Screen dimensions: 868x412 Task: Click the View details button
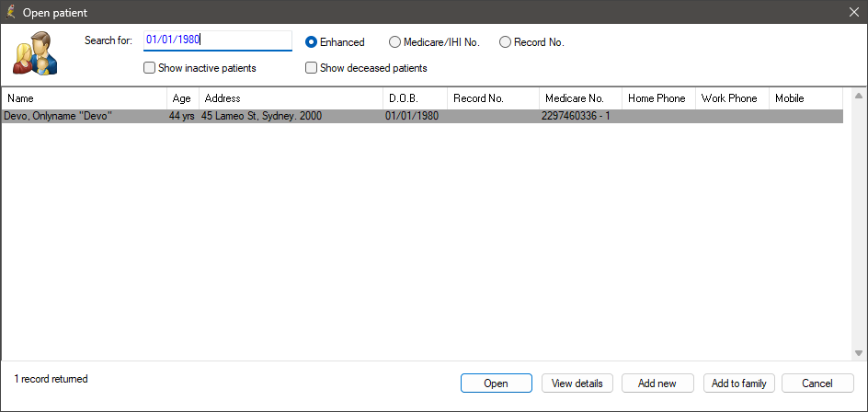(x=577, y=383)
